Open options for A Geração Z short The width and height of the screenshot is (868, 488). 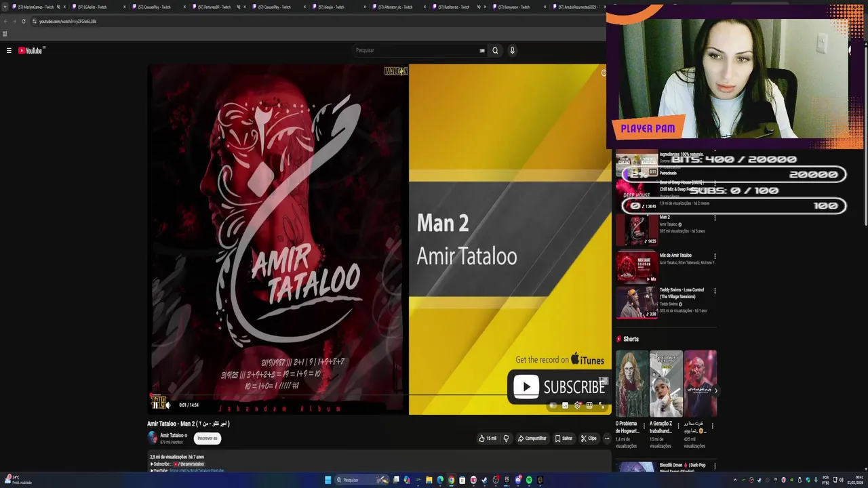678,426
